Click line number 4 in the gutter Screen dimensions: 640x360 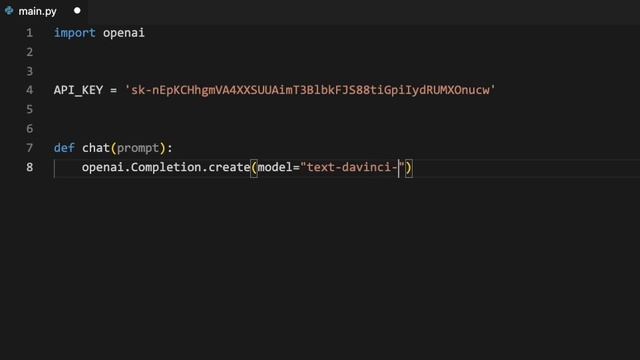click(x=29, y=90)
